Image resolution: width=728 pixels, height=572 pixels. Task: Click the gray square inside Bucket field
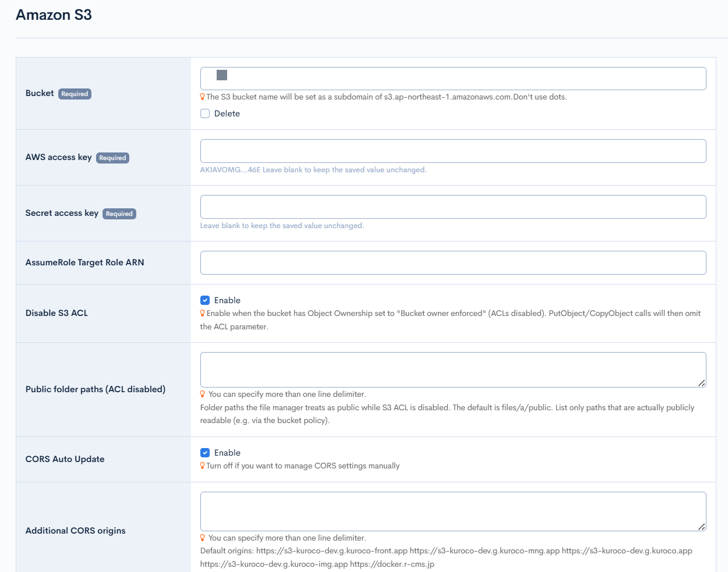222,75
